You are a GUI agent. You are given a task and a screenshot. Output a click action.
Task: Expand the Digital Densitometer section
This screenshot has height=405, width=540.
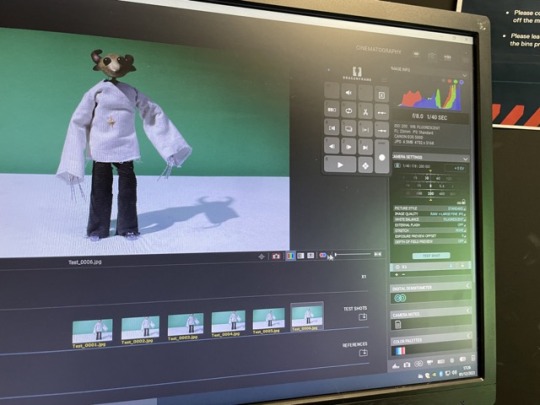coord(468,286)
